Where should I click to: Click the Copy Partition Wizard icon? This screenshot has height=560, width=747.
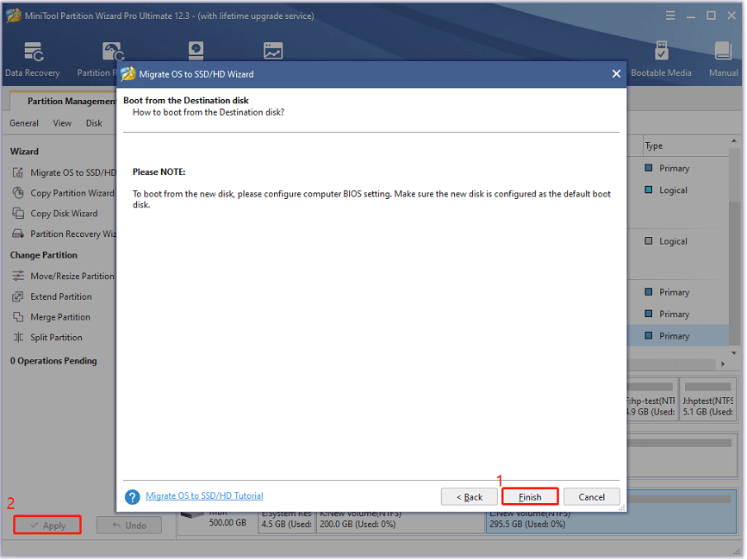click(x=17, y=193)
